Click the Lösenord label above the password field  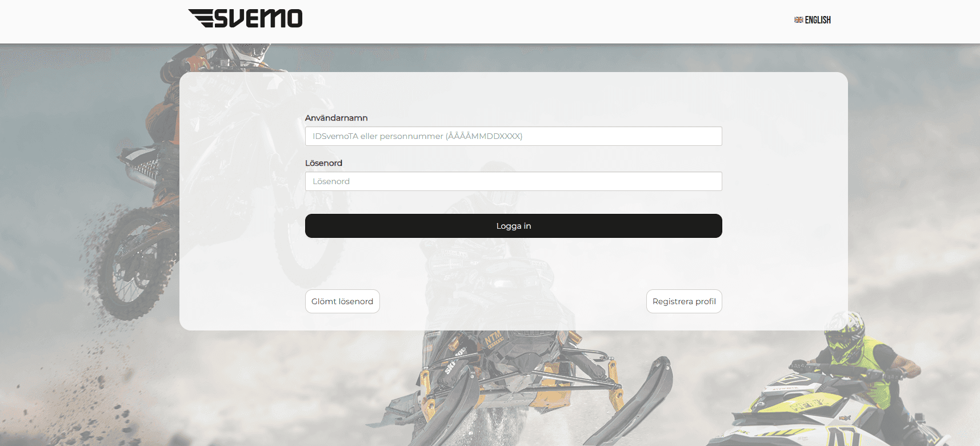[x=323, y=163]
